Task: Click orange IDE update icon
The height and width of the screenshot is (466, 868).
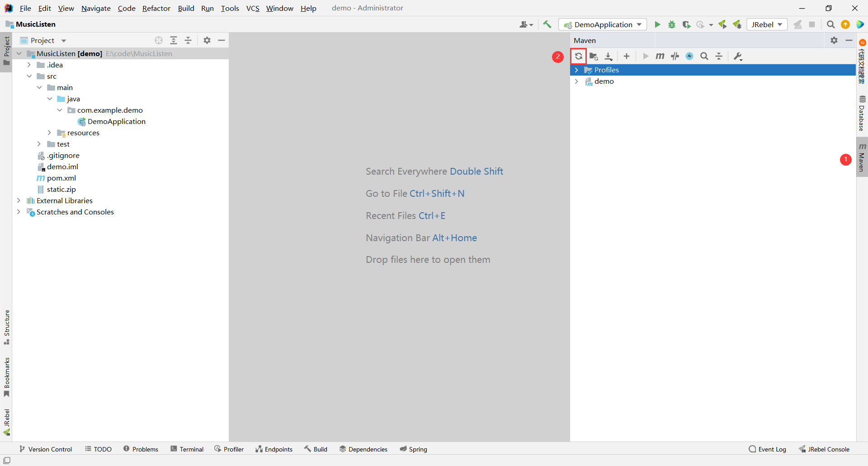Action: tap(845, 24)
